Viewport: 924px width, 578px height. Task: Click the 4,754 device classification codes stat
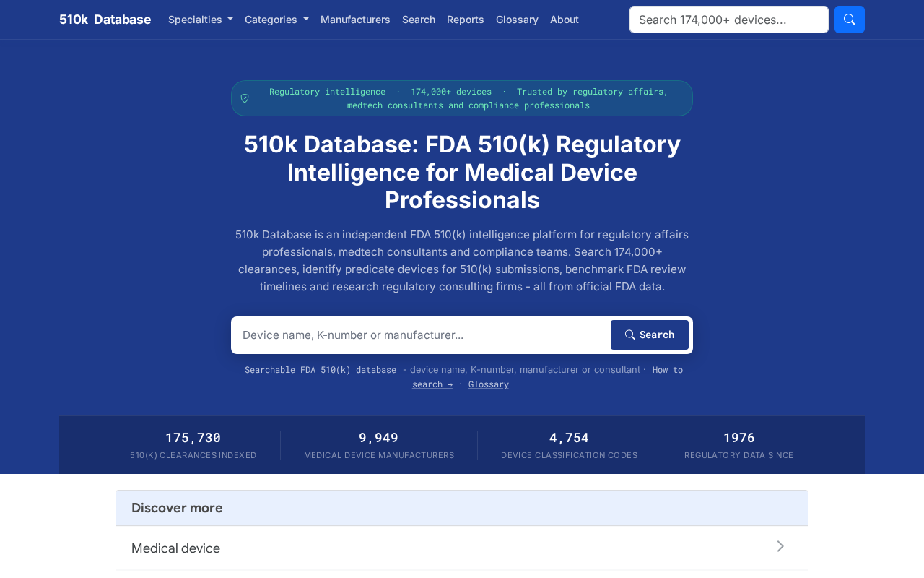pos(570,445)
